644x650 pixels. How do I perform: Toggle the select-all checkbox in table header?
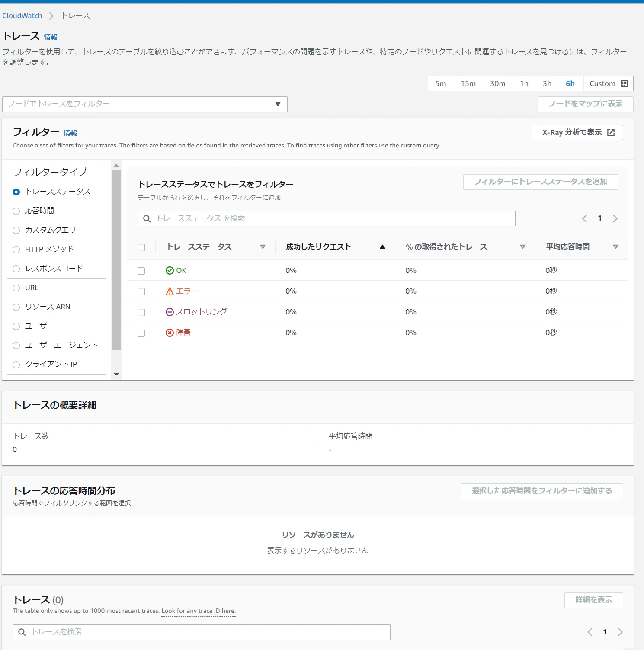[141, 247]
